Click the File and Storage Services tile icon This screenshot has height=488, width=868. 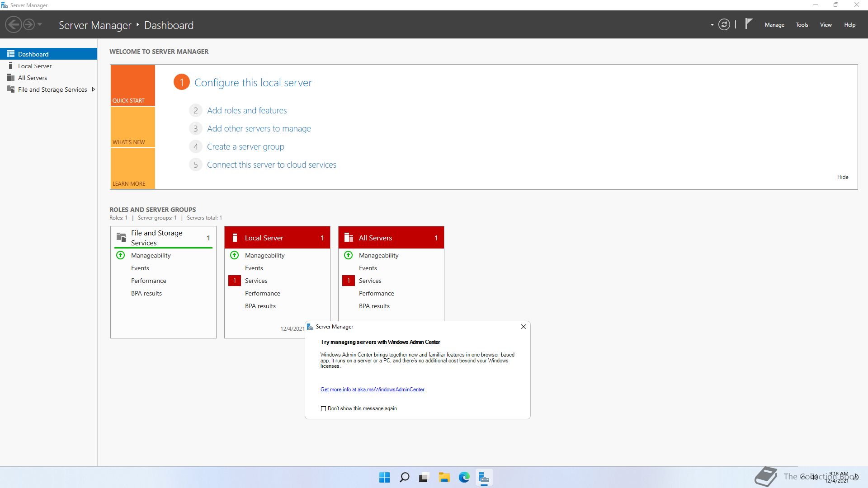tap(121, 237)
